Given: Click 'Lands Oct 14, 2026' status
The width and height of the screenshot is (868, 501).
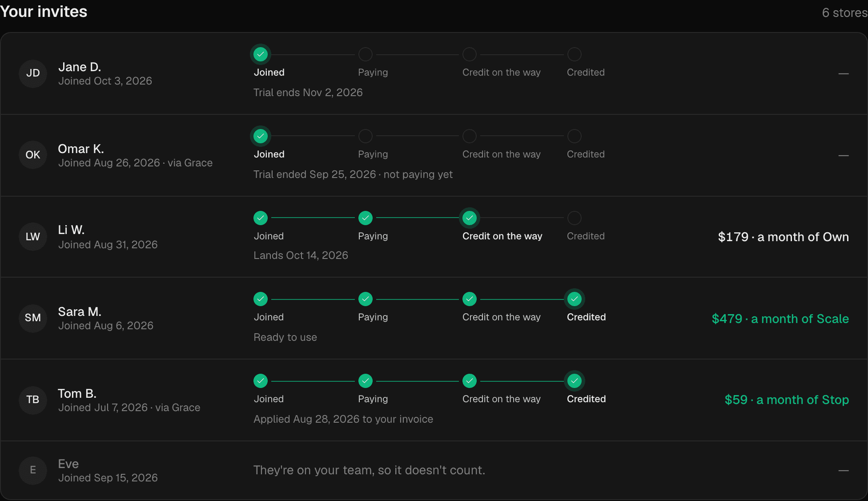Looking at the screenshot, I should (301, 255).
